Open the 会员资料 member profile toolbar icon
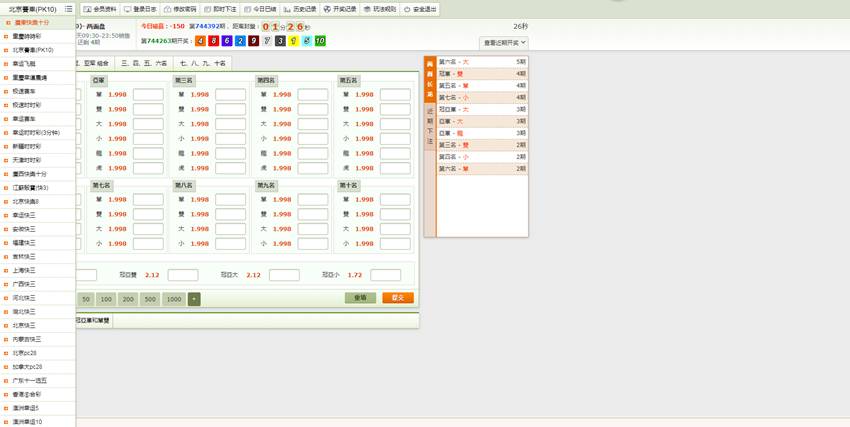 pos(87,9)
